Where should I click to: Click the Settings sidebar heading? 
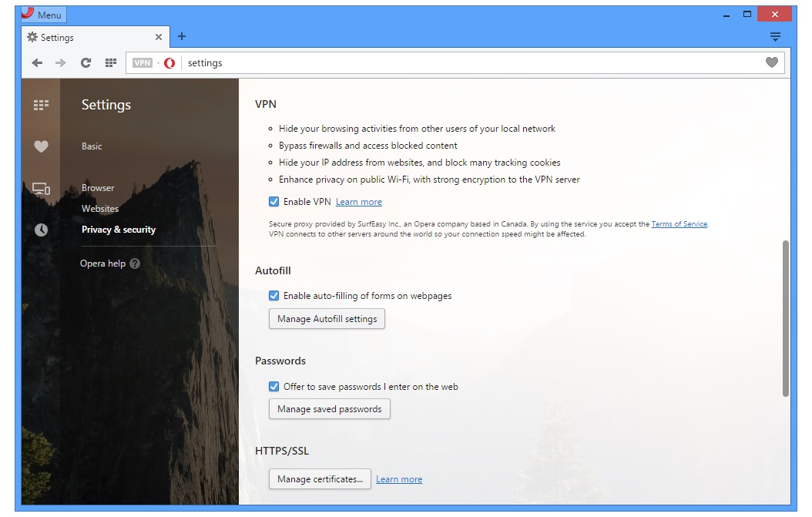coord(106,105)
